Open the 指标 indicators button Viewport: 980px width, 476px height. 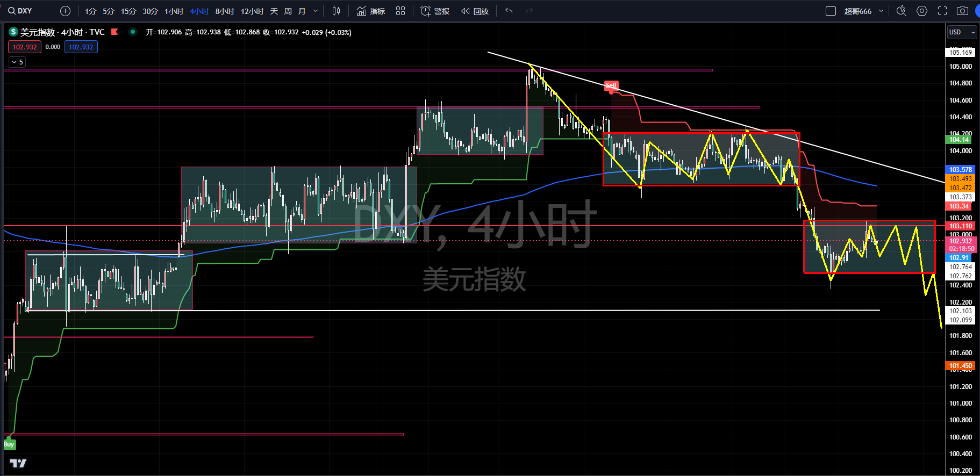pyautogui.click(x=371, y=11)
